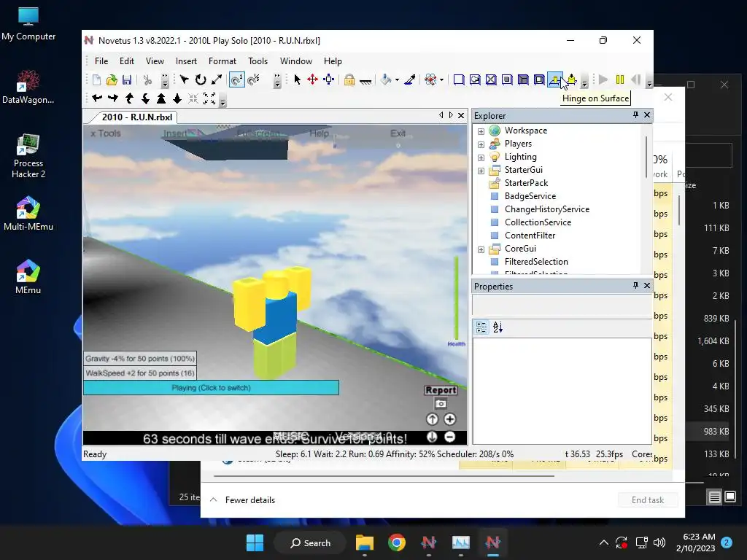Screen dimensions: 747x560
Task: Open the View menu
Action: pos(155,61)
